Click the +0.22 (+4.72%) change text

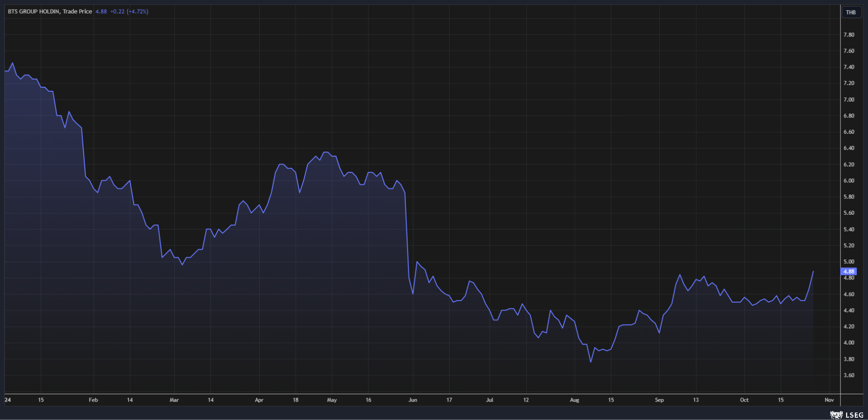[x=129, y=11]
